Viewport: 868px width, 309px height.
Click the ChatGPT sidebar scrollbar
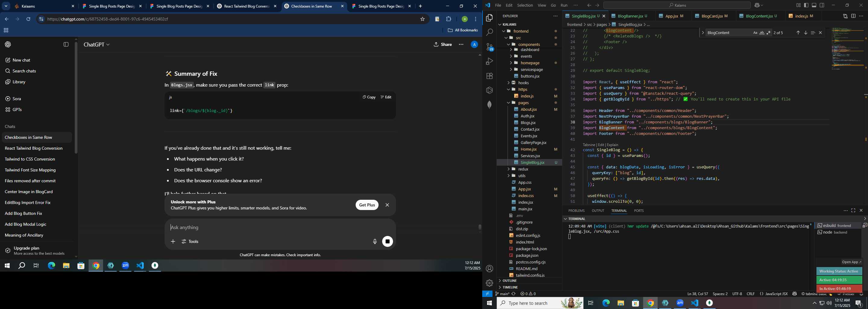click(x=76, y=98)
